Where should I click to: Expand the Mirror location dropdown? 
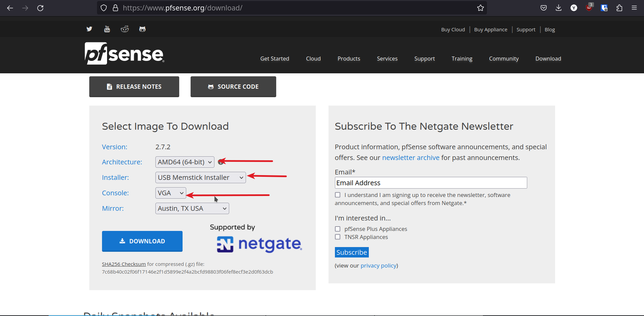point(192,208)
